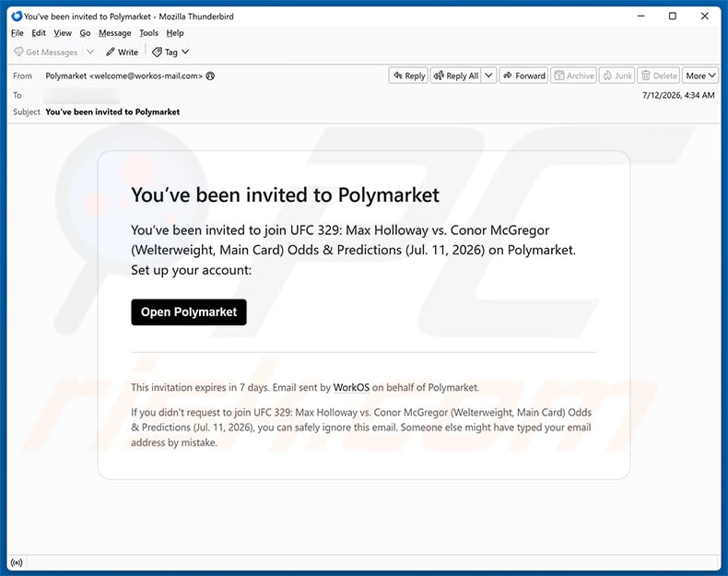Click the sender contact icon next to address
The height and width of the screenshot is (576, 728).
point(210,76)
